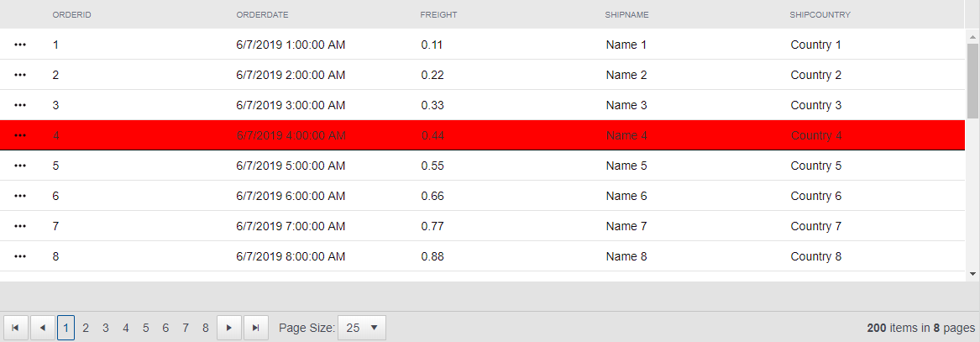Sort by the ORDERID column header
980x342 pixels.
(72, 15)
